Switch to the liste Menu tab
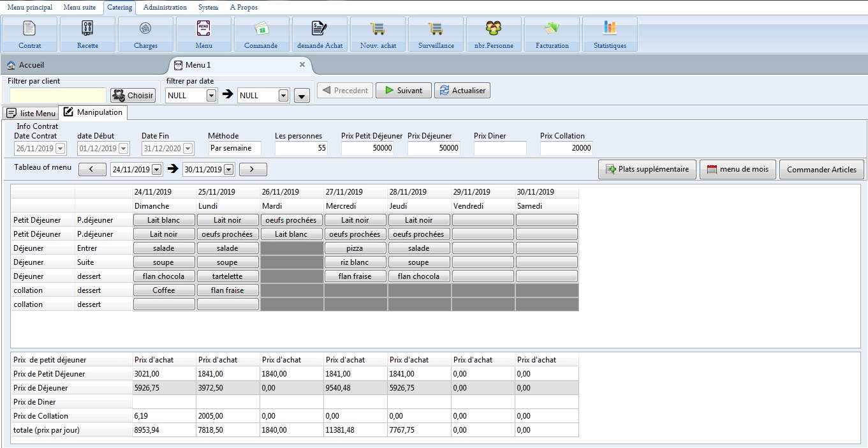Screen dimensions: 868x448 pos(31,113)
